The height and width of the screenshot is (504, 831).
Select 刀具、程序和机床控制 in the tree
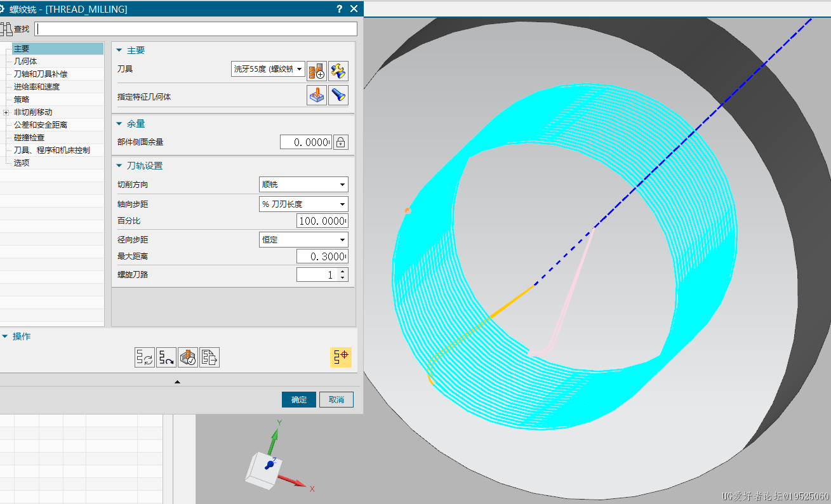52,150
